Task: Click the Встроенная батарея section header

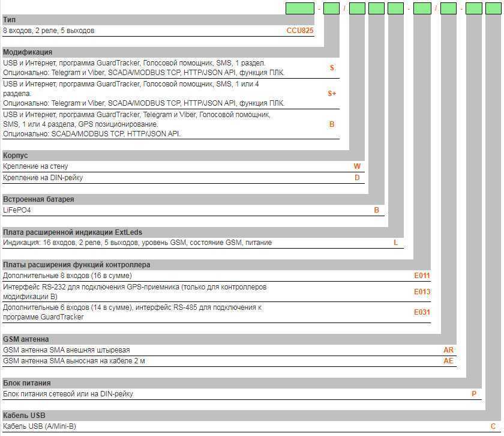Action: coord(38,199)
